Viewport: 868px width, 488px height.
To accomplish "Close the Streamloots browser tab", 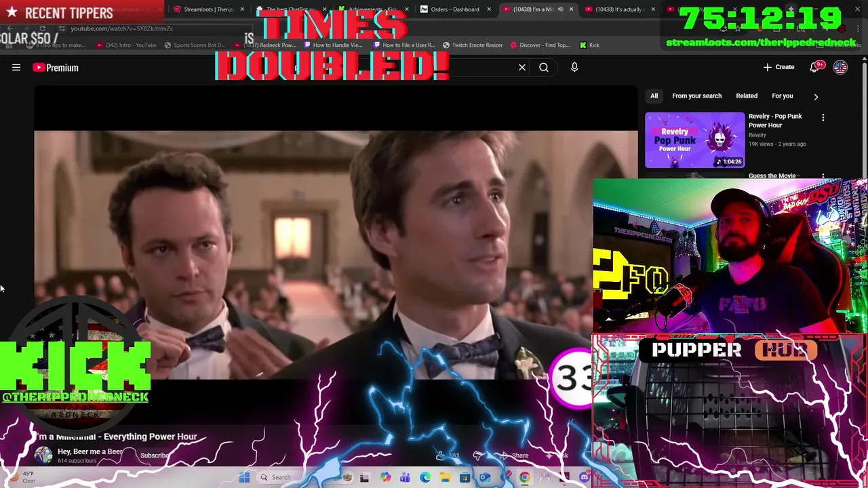I will 242,9.
